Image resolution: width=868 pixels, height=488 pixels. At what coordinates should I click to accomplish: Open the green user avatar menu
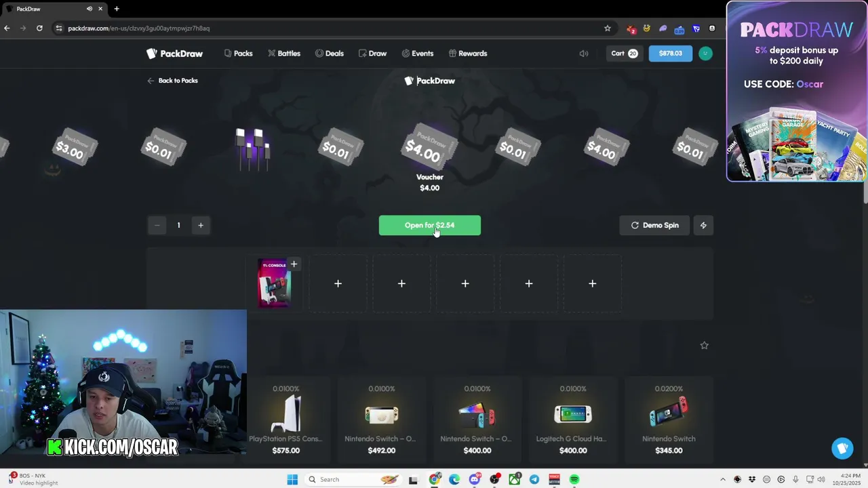[705, 54]
